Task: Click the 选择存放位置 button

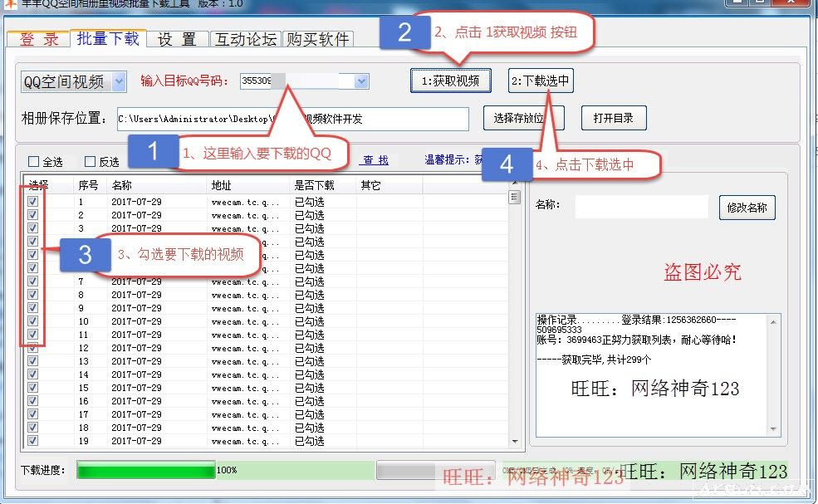Action: [523, 118]
